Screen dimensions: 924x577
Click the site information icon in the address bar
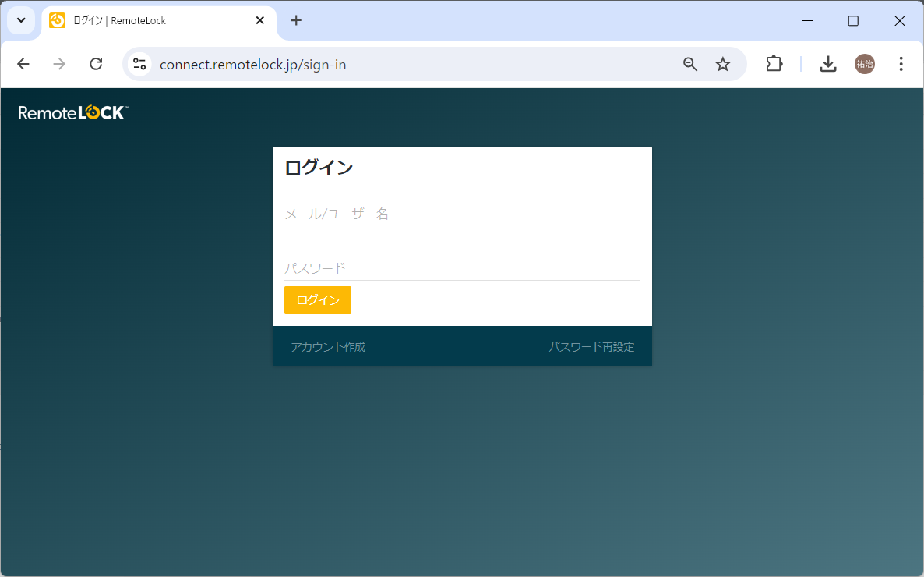tap(139, 64)
